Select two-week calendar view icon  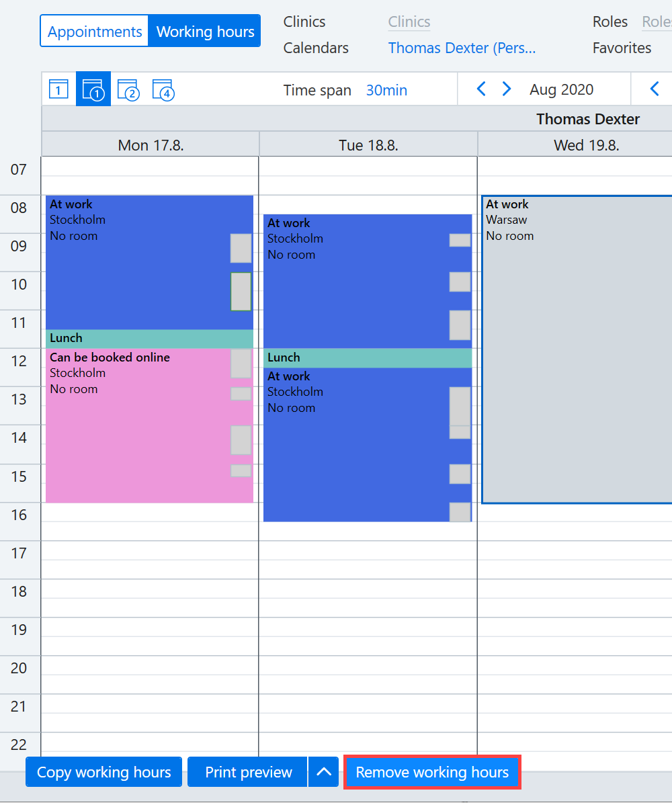pyautogui.click(x=128, y=89)
